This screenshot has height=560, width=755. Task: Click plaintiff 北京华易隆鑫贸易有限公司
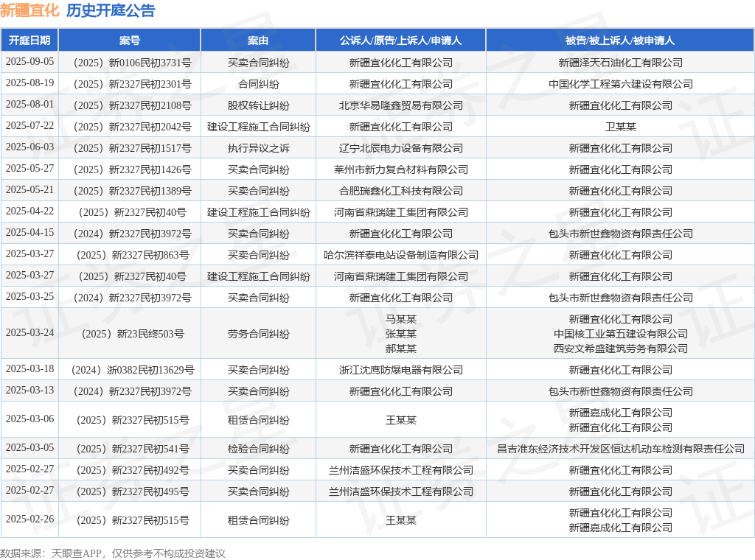tap(400, 106)
